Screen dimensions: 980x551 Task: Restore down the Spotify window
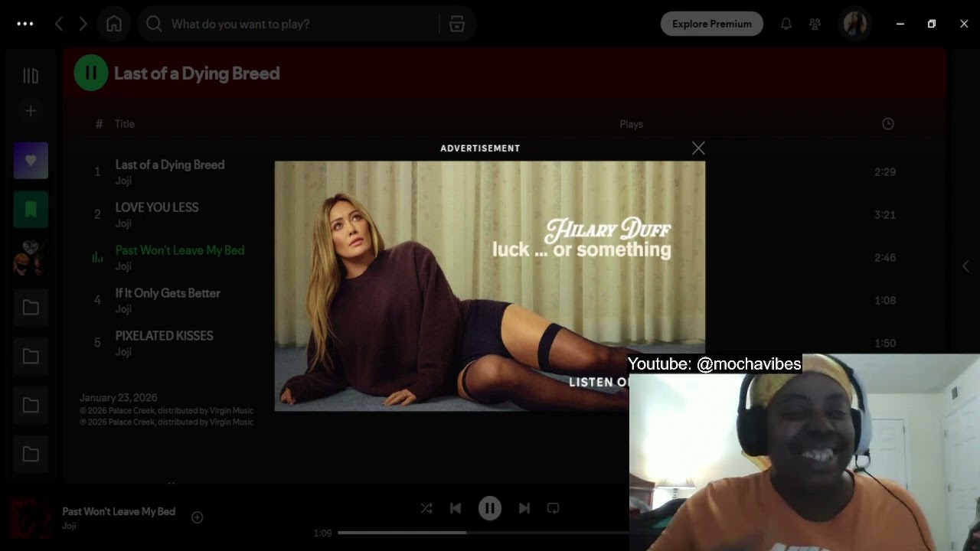click(932, 24)
